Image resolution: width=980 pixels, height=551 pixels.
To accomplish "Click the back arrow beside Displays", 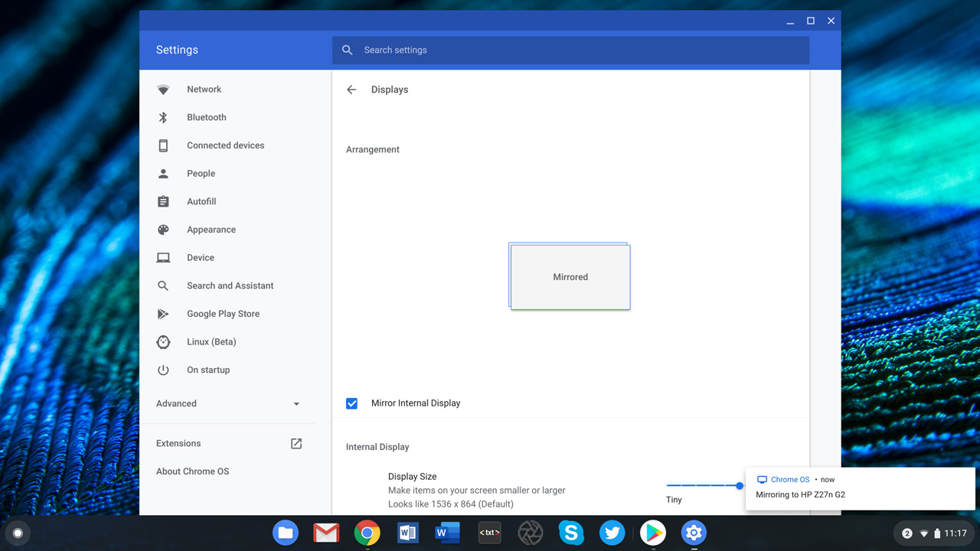I will point(351,90).
